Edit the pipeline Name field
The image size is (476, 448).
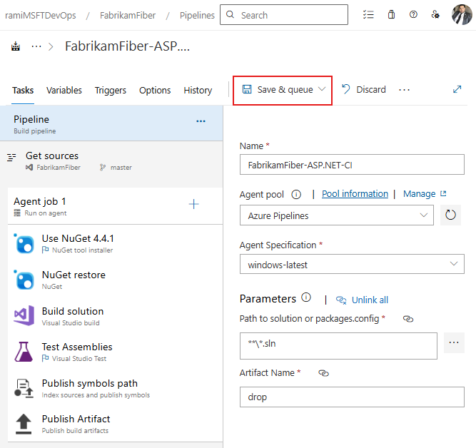coord(352,165)
